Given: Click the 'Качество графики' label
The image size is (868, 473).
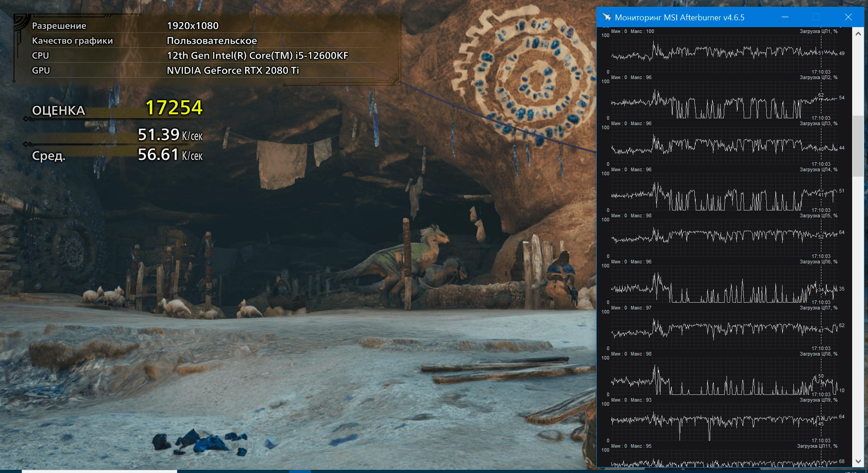Looking at the screenshot, I should [x=72, y=41].
